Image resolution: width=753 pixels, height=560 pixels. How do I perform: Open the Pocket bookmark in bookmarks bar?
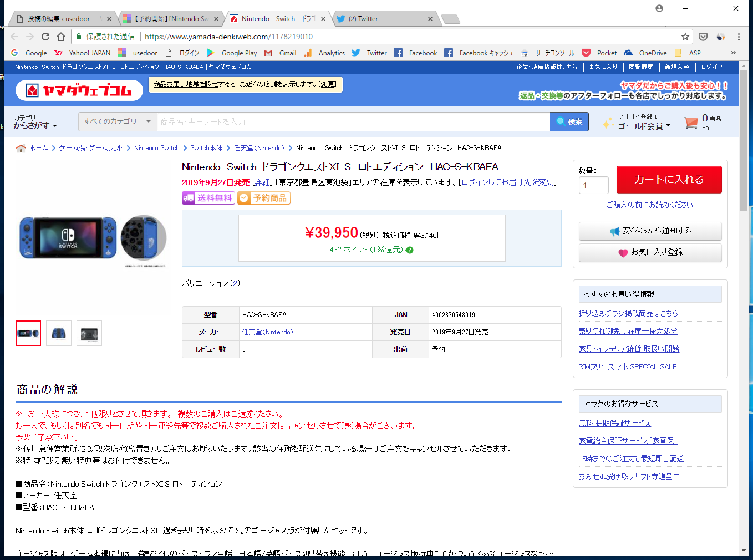point(599,53)
